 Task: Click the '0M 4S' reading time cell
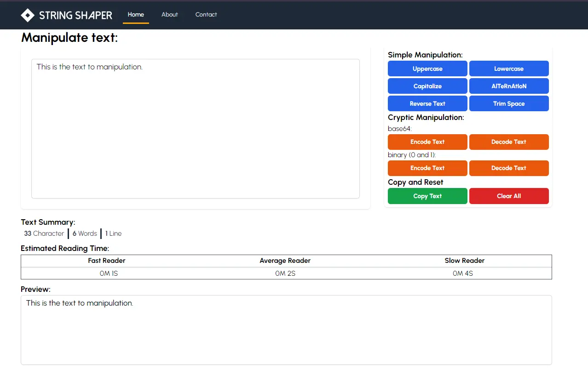(463, 273)
